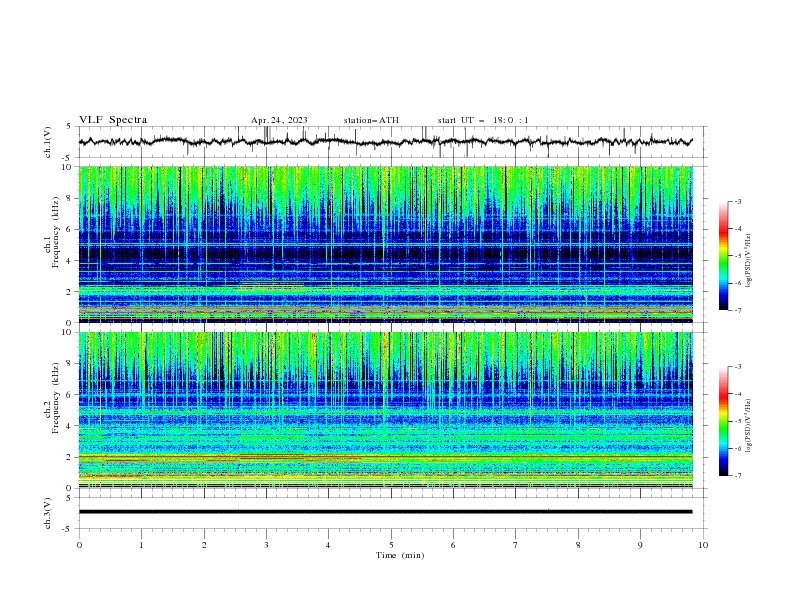Click the time axis tick label "5"

[391, 545]
